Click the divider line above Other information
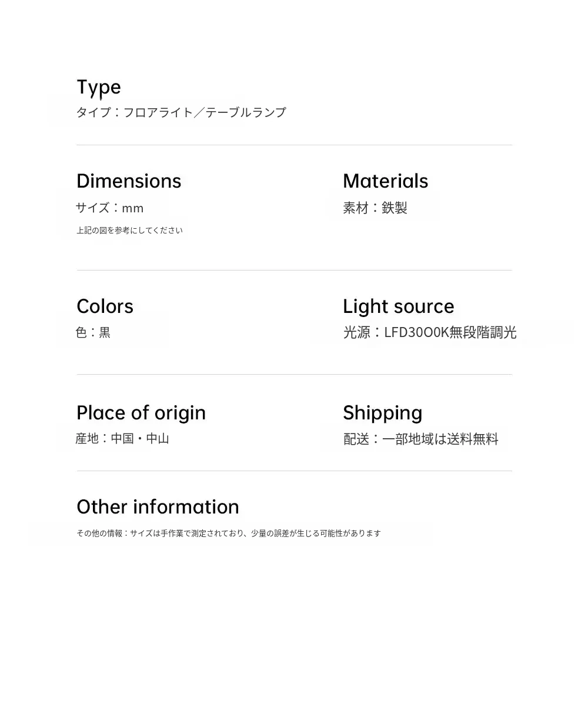 pos(294,471)
